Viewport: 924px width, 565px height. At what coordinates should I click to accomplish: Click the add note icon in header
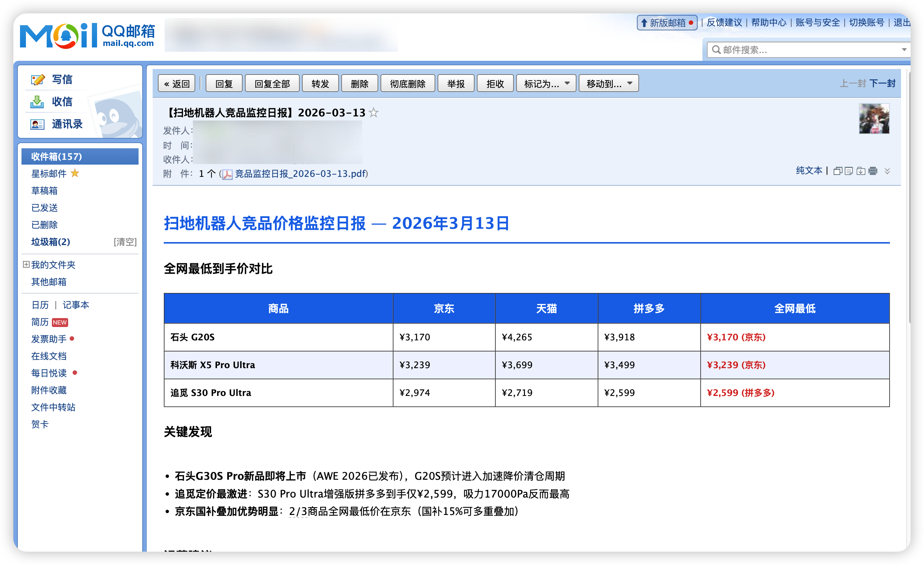point(849,171)
